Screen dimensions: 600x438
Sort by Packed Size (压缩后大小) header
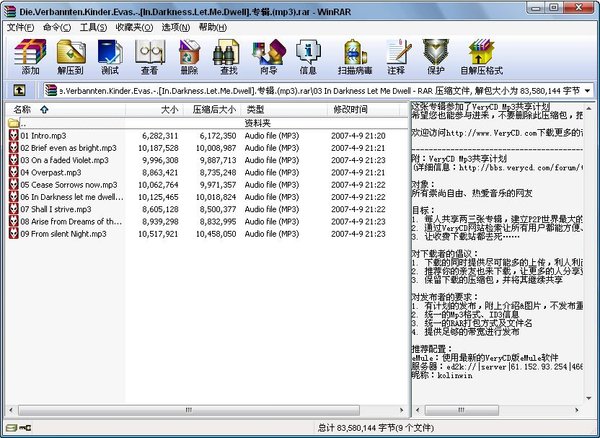point(212,110)
